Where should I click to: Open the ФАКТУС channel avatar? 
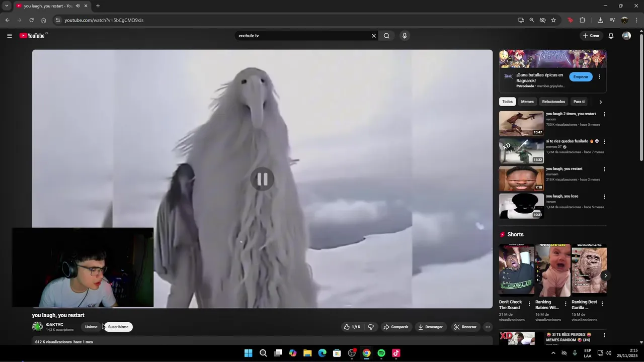37,326
